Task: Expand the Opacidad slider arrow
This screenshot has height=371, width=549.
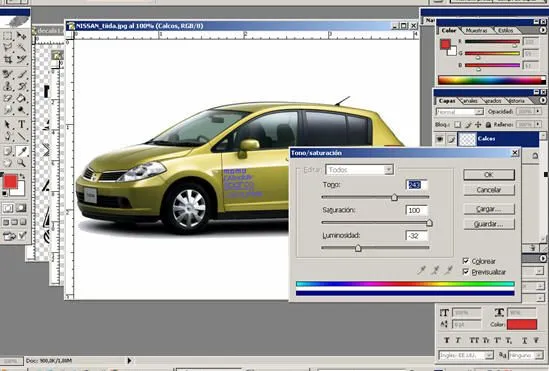Action: pyautogui.click(x=538, y=112)
